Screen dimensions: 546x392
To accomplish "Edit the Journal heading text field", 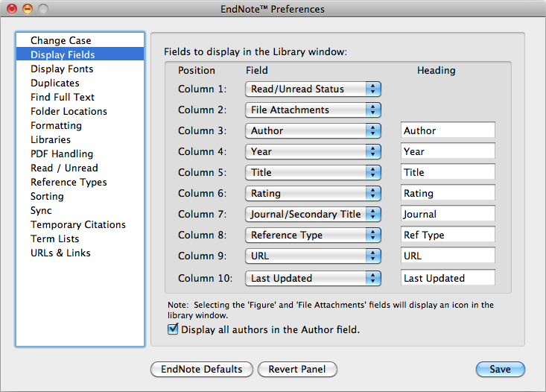I will point(448,214).
